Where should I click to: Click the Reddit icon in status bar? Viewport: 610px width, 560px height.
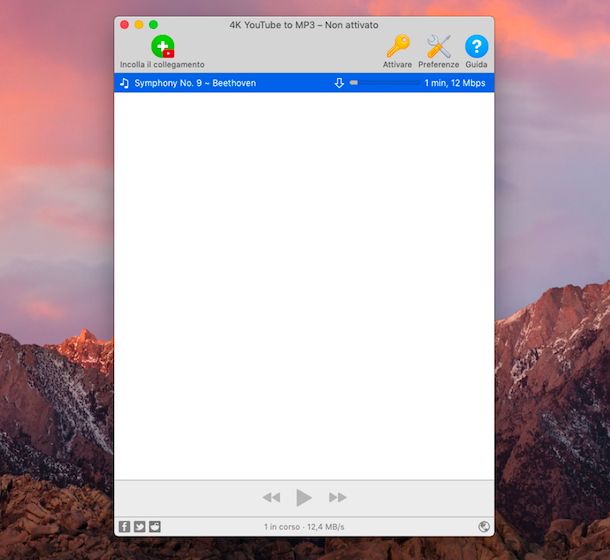pos(154,526)
